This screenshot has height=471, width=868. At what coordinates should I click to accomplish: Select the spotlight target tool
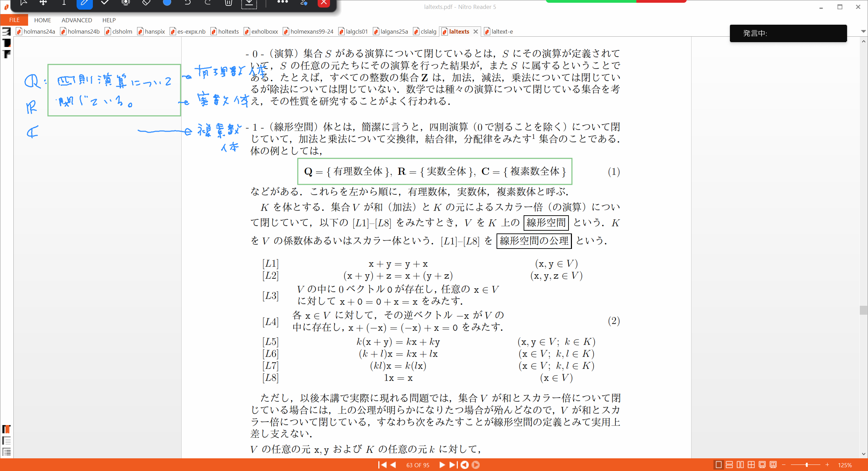(126, 3)
